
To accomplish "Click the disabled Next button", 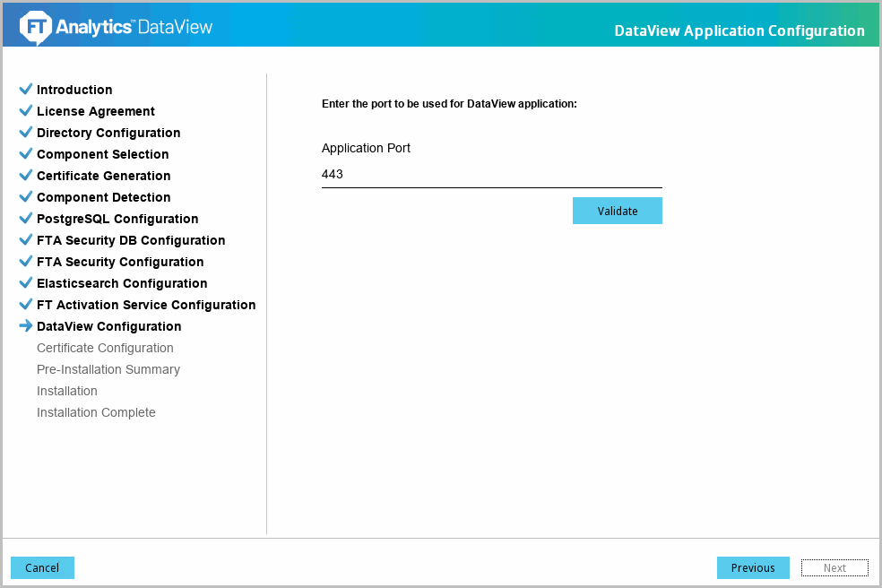I will tap(834, 567).
